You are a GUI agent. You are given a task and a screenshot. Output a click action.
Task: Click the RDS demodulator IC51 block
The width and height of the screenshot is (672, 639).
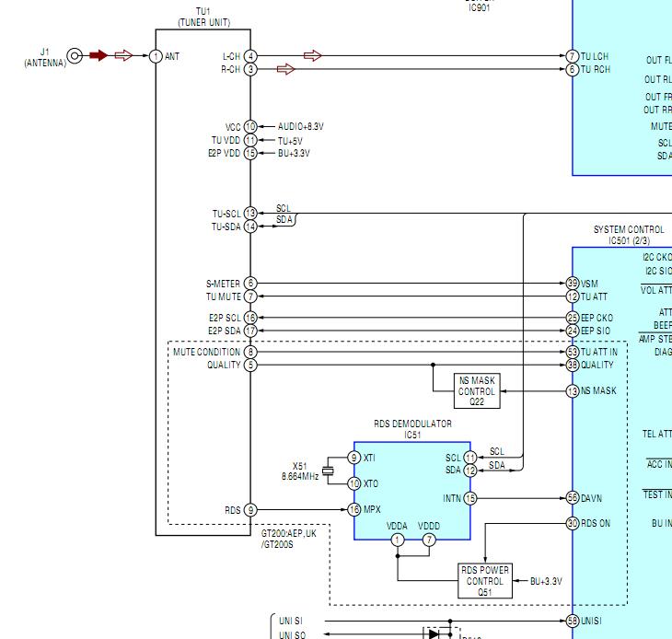411,488
